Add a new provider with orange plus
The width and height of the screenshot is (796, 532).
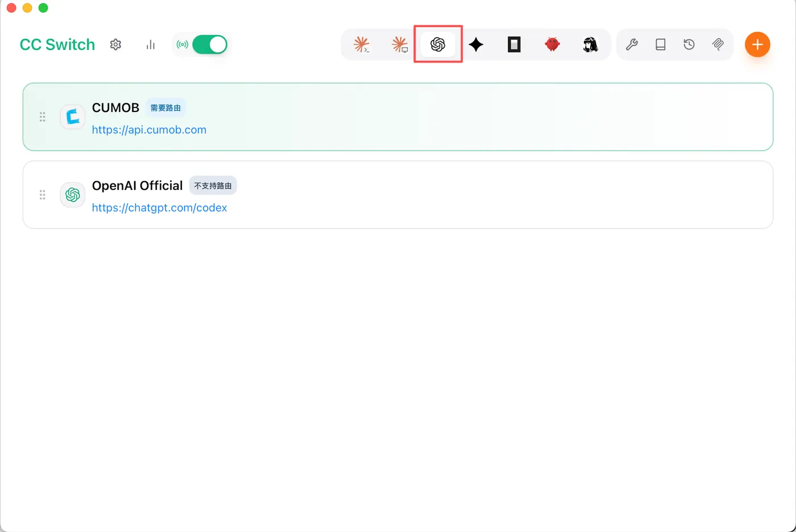[x=757, y=44]
